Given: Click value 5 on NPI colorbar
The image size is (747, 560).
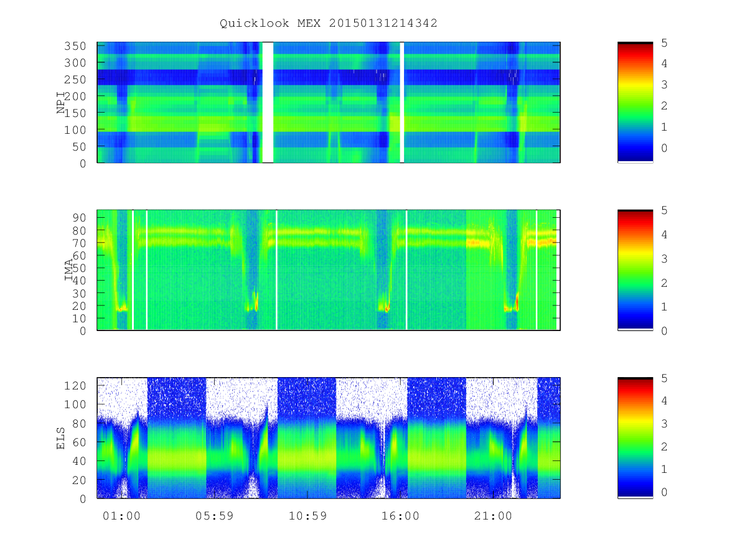Looking at the screenshot, I should pos(664,42).
